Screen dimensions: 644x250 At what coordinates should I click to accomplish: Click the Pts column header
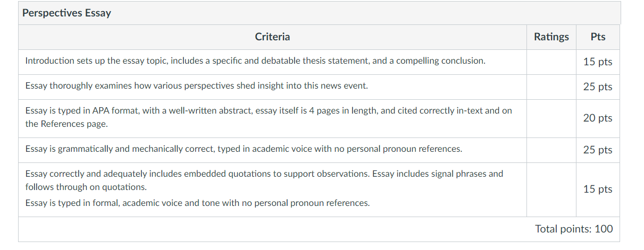coord(598,37)
